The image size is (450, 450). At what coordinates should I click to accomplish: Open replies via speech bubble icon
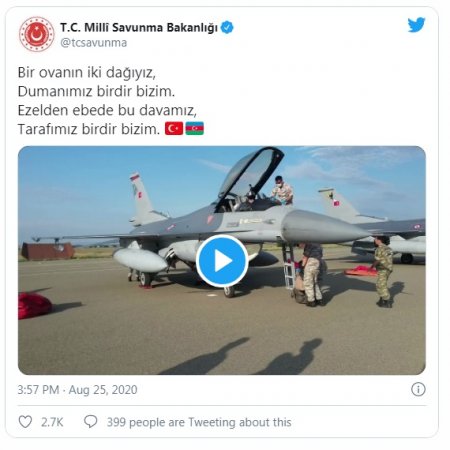90,422
